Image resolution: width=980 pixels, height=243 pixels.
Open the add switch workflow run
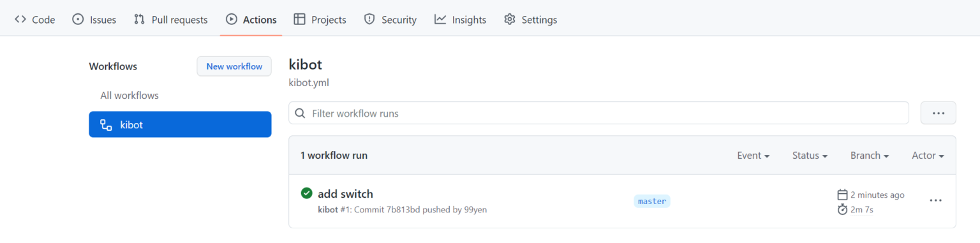click(x=345, y=194)
